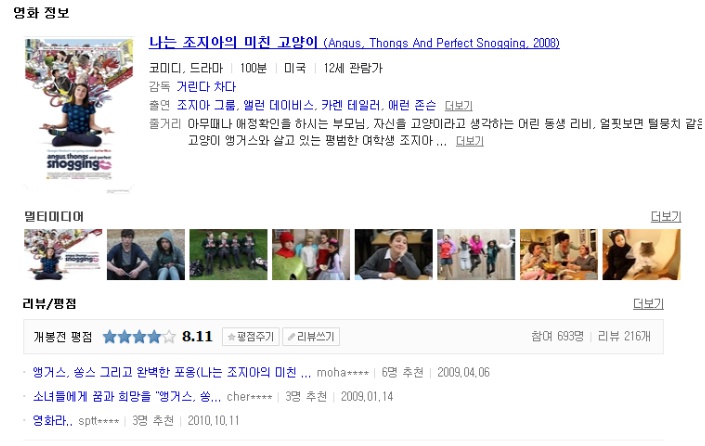
Task: Open thumbnail of girls jumping
Action: coord(476,254)
